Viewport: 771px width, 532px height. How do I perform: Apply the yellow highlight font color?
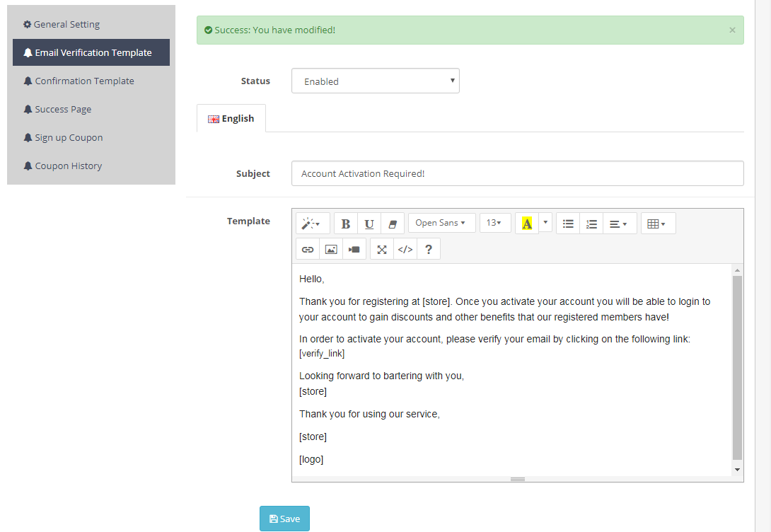pos(527,224)
